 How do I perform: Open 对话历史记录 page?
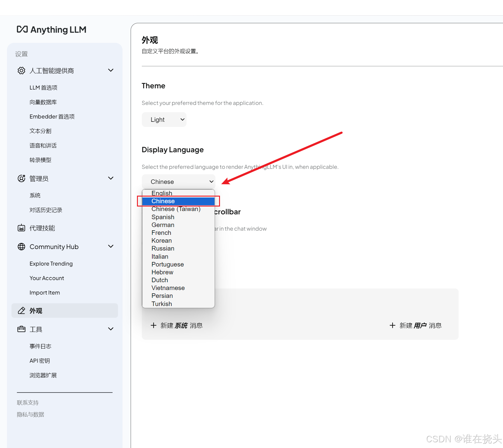pos(46,210)
